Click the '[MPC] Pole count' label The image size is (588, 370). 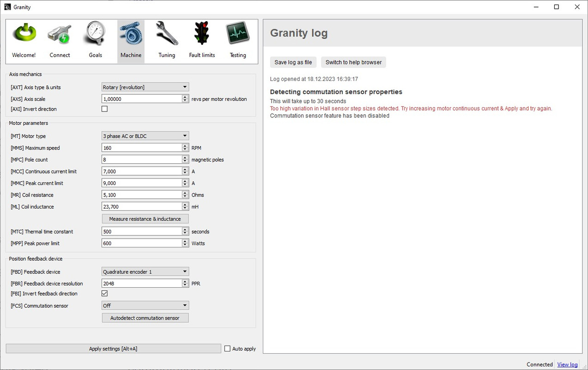tap(29, 160)
